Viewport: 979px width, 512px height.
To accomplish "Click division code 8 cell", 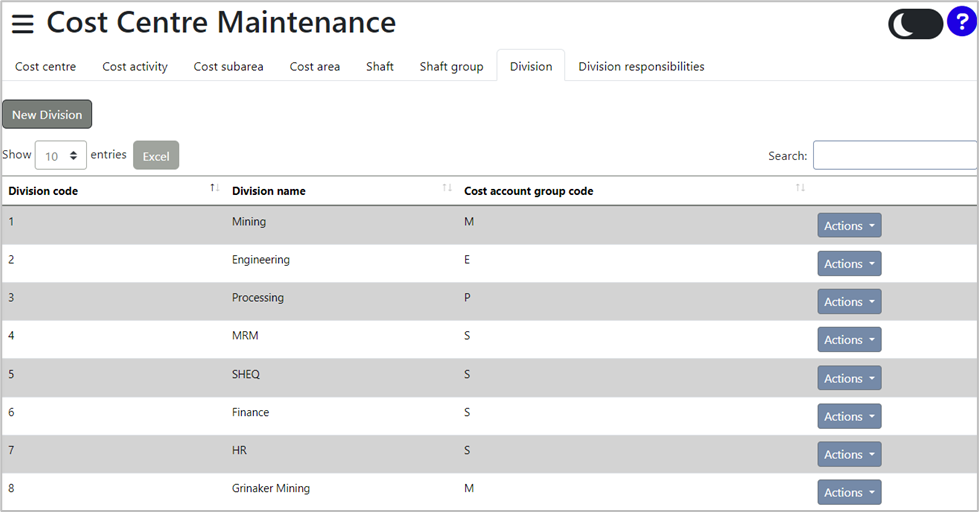I will click(11, 488).
